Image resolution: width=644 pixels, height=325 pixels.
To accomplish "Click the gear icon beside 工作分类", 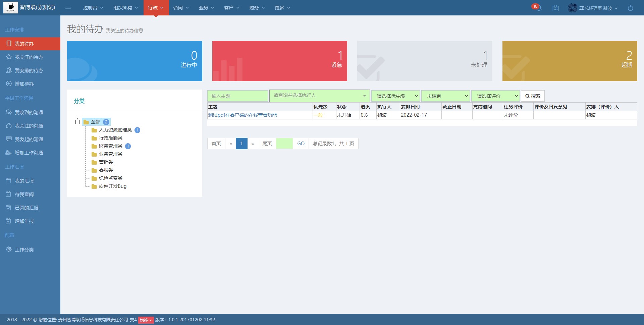I will 9,249.
